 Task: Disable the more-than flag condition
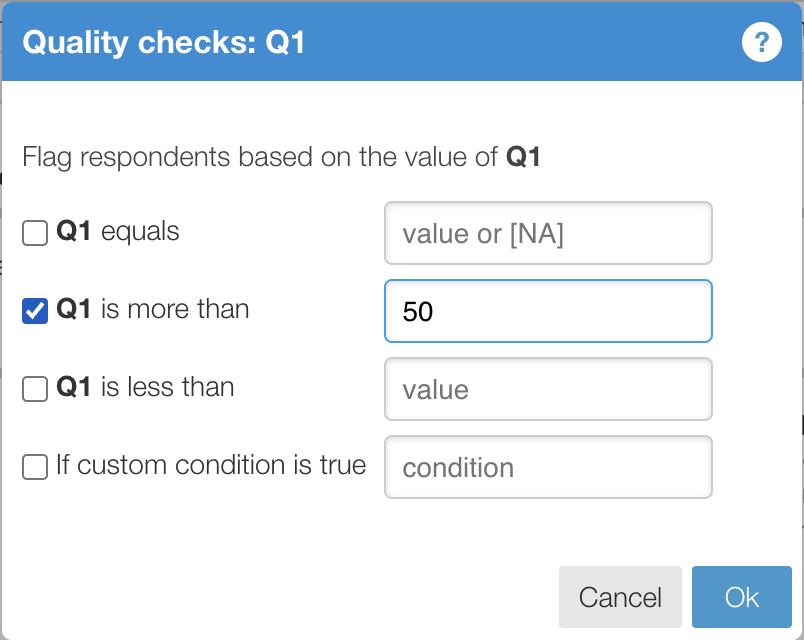click(34, 310)
